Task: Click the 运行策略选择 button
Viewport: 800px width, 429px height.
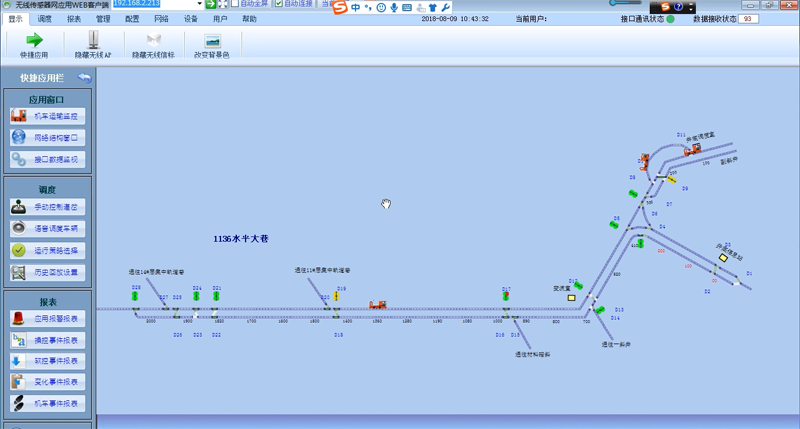Action: click(49, 251)
